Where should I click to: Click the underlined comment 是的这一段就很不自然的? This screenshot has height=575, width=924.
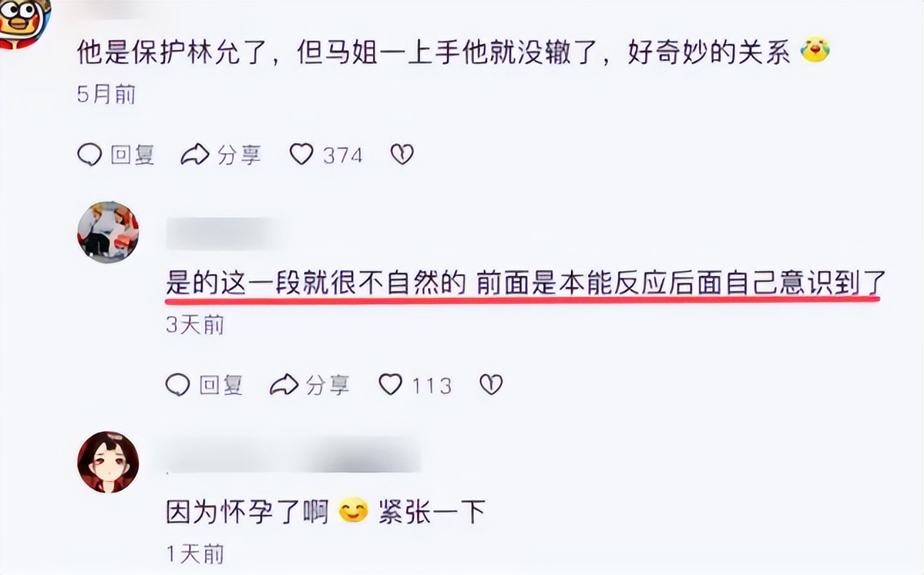pyautogui.click(x=315, y=285)
